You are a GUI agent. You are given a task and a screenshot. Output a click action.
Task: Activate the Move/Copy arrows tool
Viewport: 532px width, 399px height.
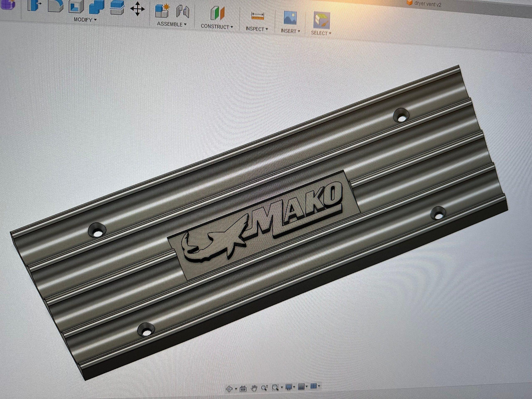tap(138, 9)
